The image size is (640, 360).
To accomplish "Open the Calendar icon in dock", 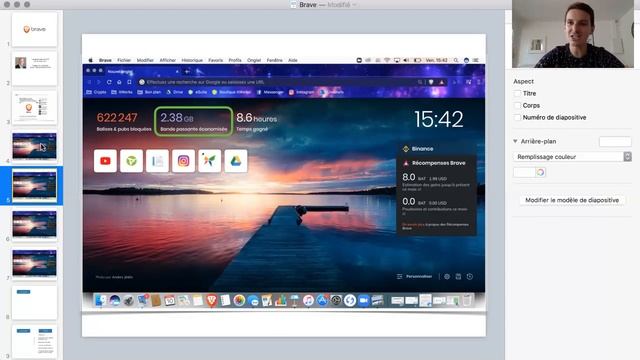I will click(170, 301).
